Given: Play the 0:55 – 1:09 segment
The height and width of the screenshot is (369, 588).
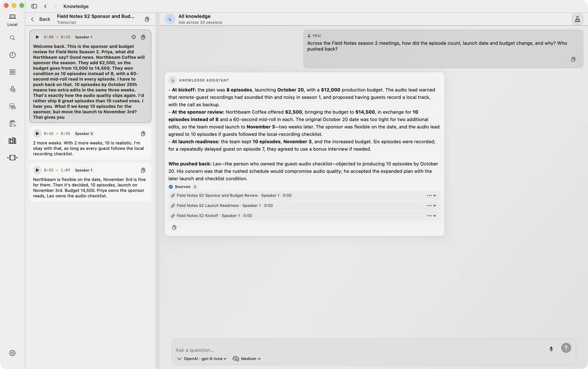Looking at the screenshot, I should click(37, 170).
